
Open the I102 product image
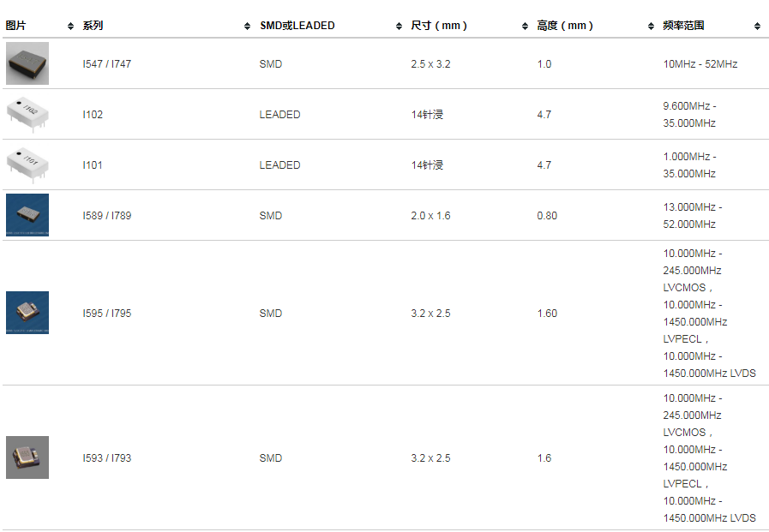click(x=27, y=114)
